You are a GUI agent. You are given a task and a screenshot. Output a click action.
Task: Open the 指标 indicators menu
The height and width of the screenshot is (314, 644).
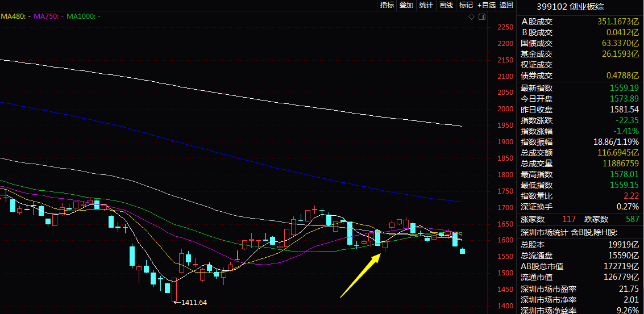pyautogui.click(x=387, y=5)
